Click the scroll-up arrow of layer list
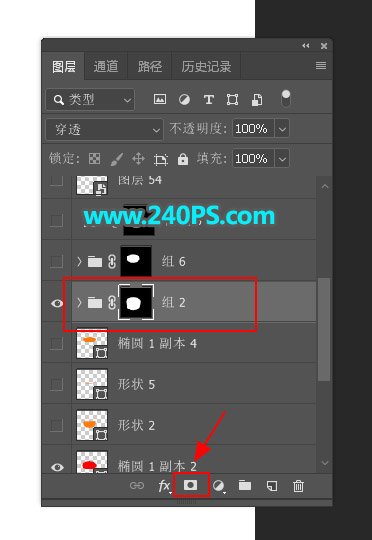The height and width of the screenshot is (540, 372). click(x=324, y=187)
